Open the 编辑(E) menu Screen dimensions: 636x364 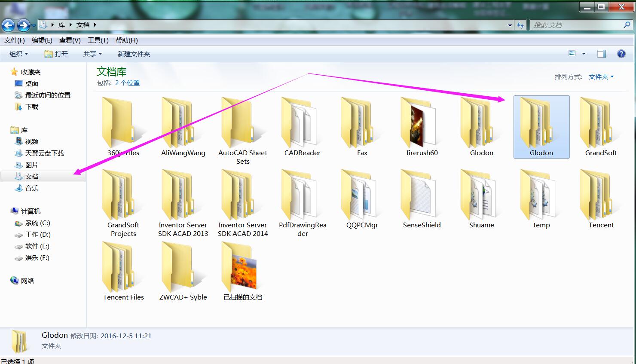42,40
